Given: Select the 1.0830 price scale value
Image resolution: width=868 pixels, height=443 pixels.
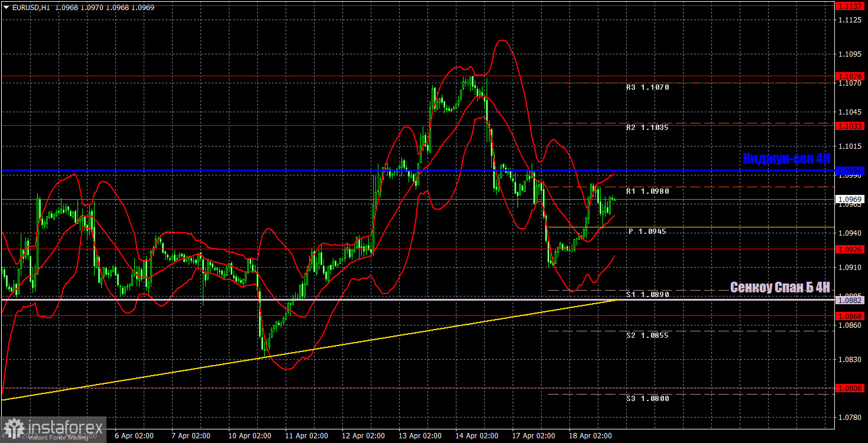Looking at the screenshot, I should tap(850, 359).
